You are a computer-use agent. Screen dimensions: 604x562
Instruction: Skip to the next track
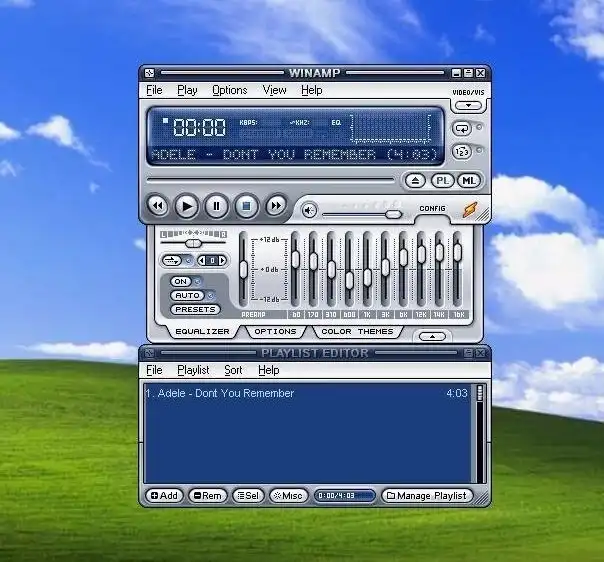point(276,206)
